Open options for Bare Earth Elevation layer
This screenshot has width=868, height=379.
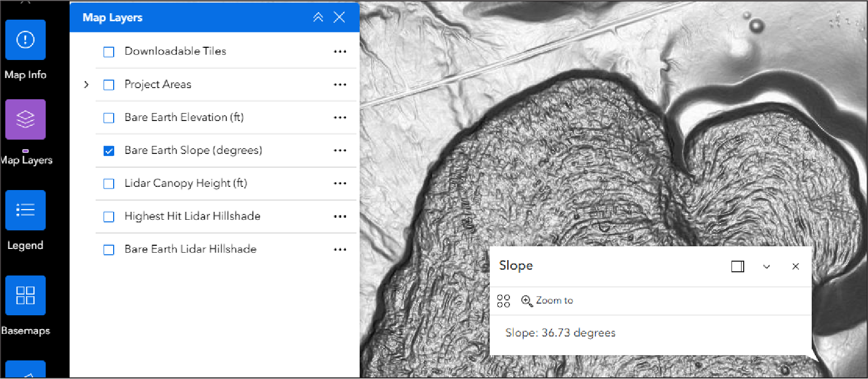[340, 117]
